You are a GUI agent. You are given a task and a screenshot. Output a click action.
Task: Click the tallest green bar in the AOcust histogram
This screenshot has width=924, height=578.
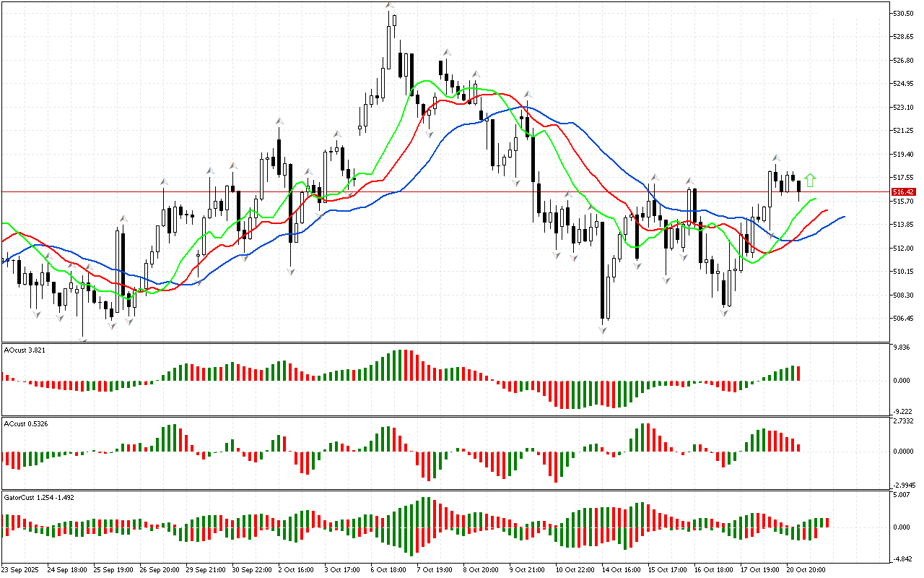[402, 365]
